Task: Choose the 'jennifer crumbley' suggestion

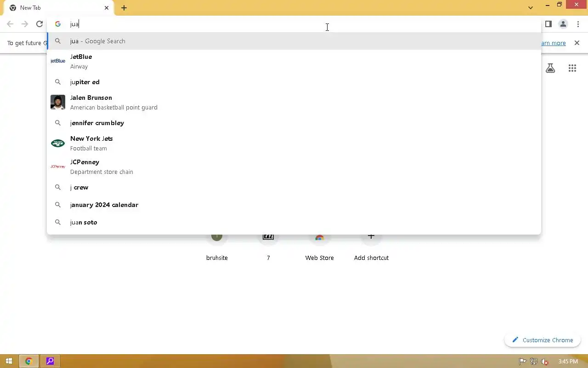Action: (x=294, y=123)
